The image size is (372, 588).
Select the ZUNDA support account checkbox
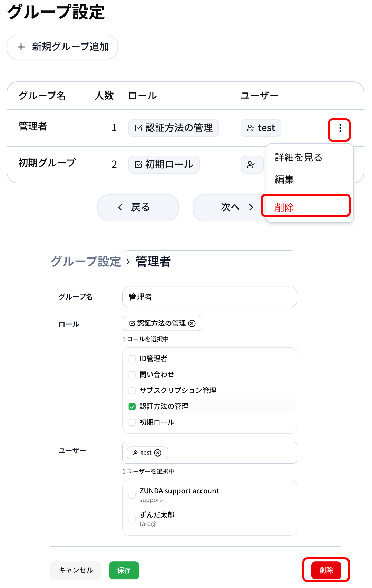pos(132,495)
